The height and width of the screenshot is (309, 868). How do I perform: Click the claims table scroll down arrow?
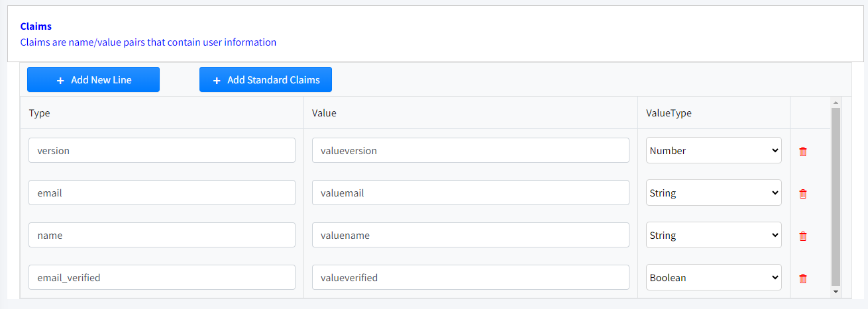[836, 291]
